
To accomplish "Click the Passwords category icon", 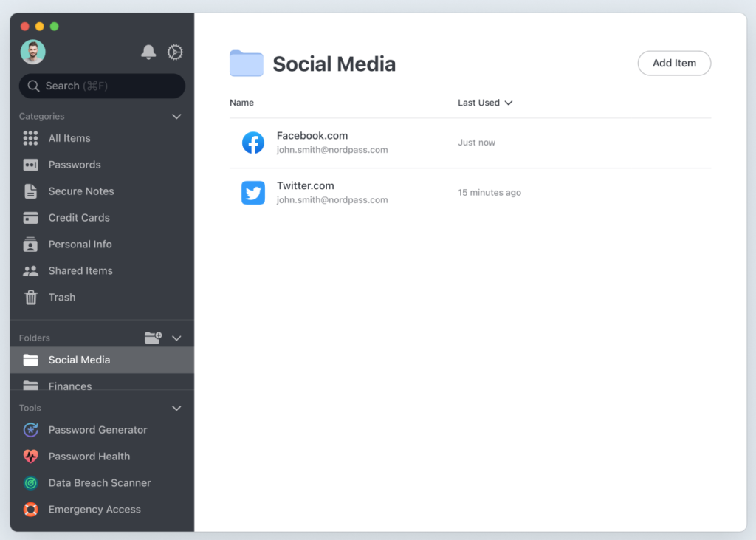I will coord(30,165).
